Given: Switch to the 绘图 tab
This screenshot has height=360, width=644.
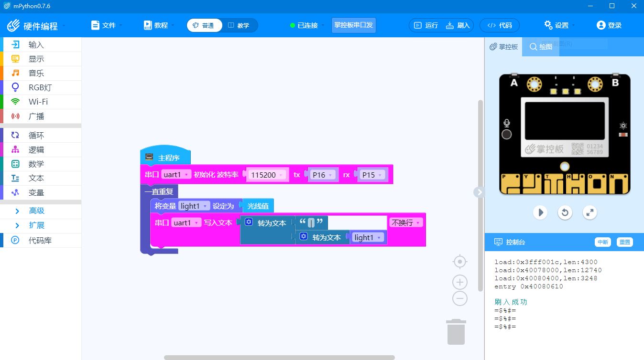Looking at the screenshot, I should pyautogui.click(x=541, y=47).
